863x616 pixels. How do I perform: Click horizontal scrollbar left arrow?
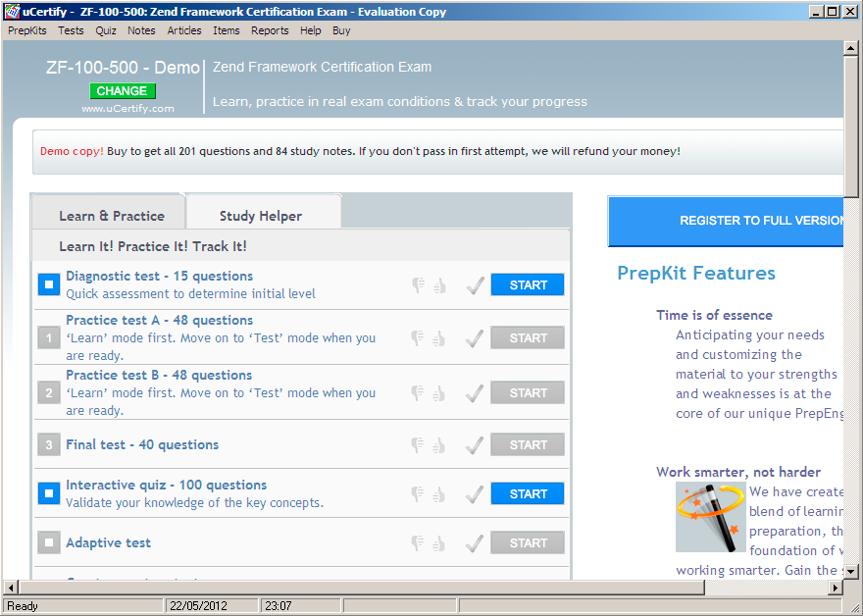pos(11,588)
